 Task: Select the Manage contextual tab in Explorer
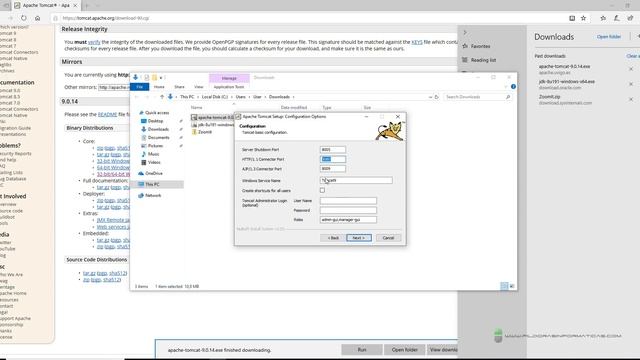229,78
